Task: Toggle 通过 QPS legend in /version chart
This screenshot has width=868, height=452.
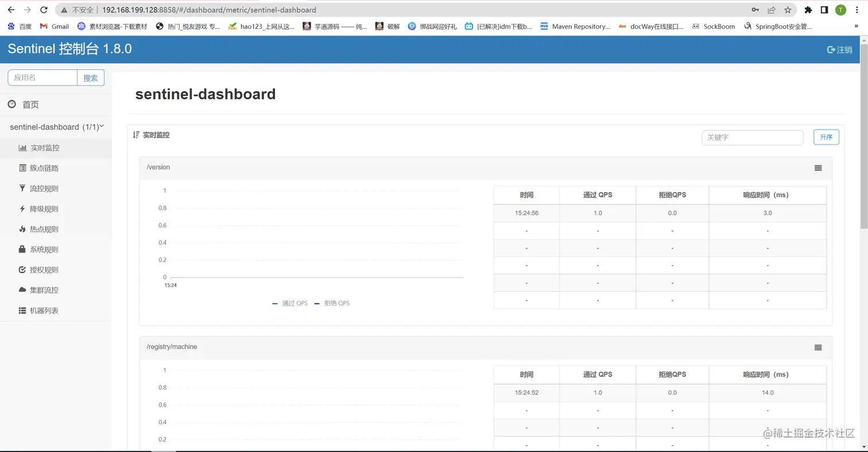Action: 290,303
